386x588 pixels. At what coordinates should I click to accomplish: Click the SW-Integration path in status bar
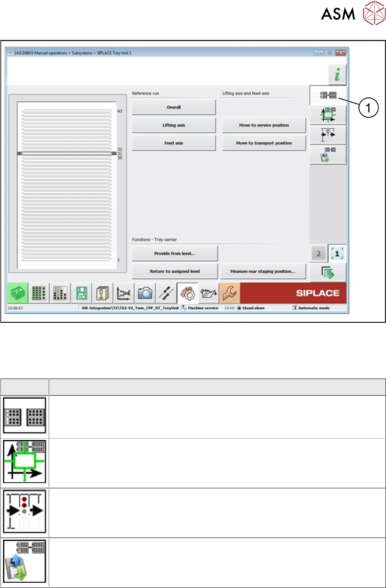pyautogui.click(x=129, y=308)
